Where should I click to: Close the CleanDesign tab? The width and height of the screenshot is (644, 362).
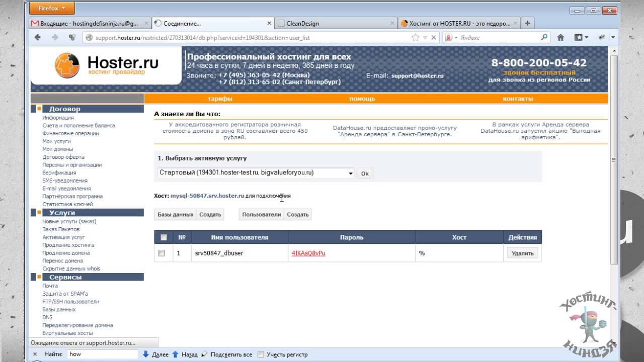tap(392, 23)
